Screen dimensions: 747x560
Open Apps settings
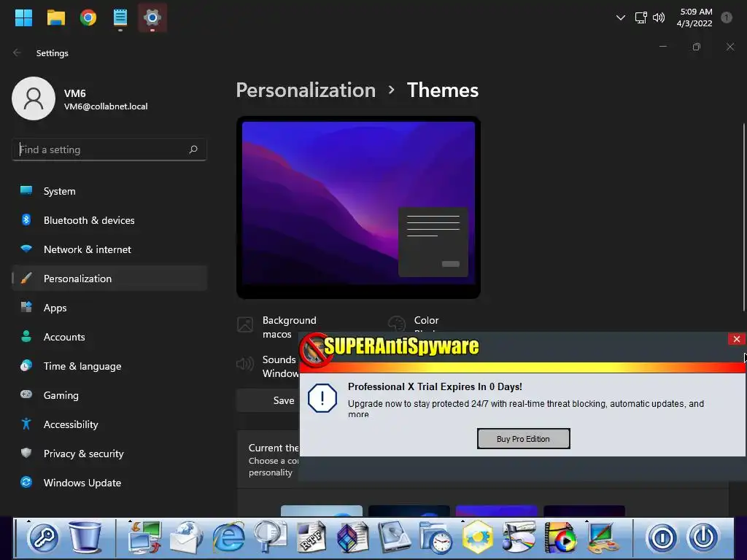click(x=109, y=308)
